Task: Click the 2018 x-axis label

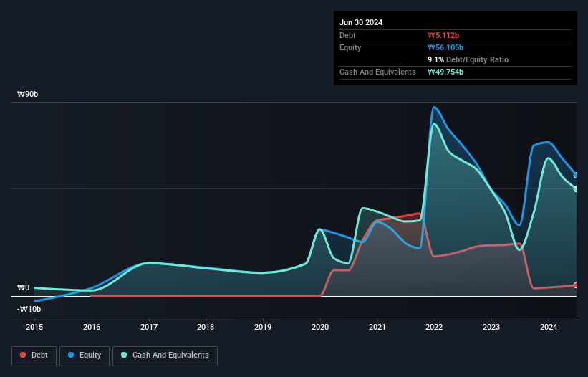Action: [206, 327]
